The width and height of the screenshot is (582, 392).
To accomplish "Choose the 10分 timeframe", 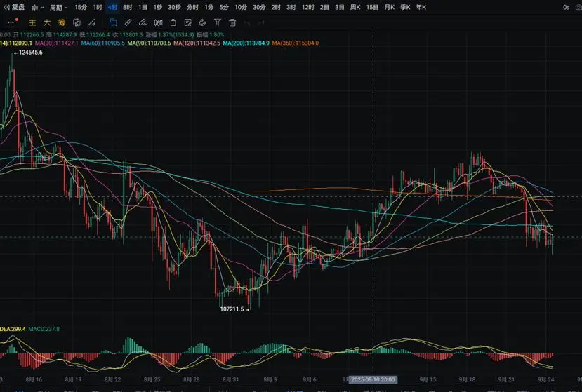I will [241, 7].
